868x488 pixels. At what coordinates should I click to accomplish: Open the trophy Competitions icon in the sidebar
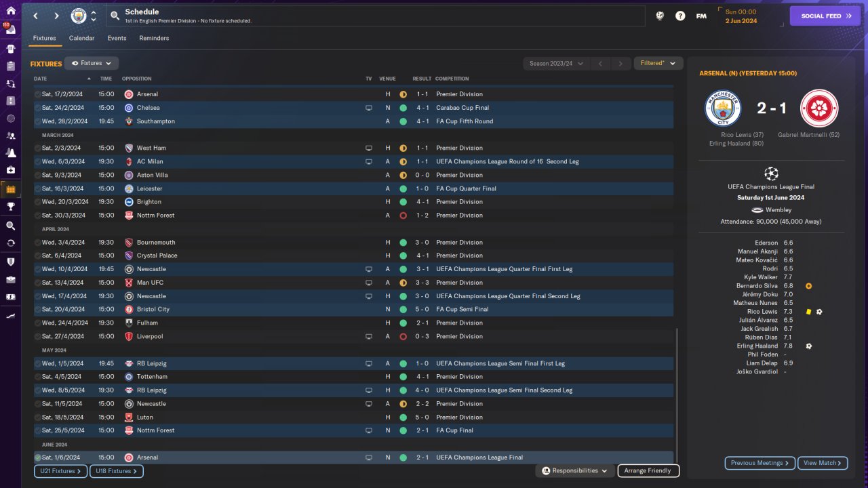tap(10, 207)
